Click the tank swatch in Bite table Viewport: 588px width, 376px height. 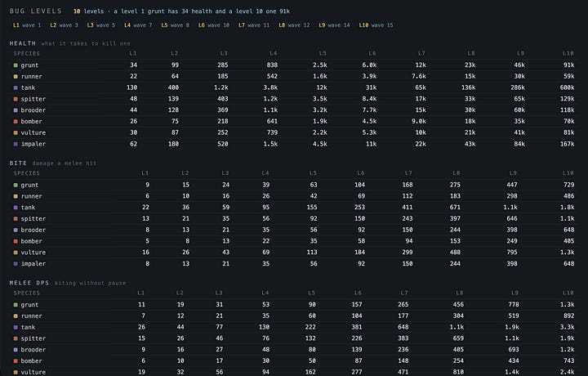pyautogui.click(x=16, y=208)
